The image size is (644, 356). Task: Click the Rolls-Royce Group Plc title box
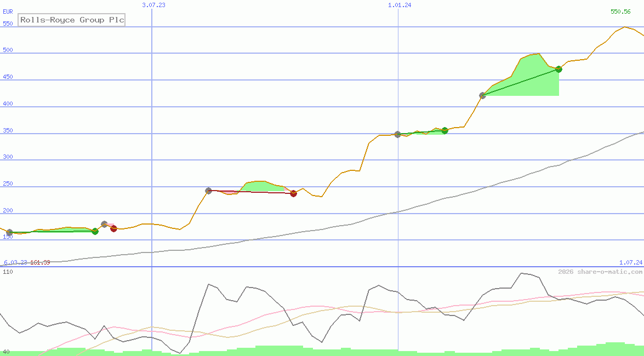(x=72, y=20)
